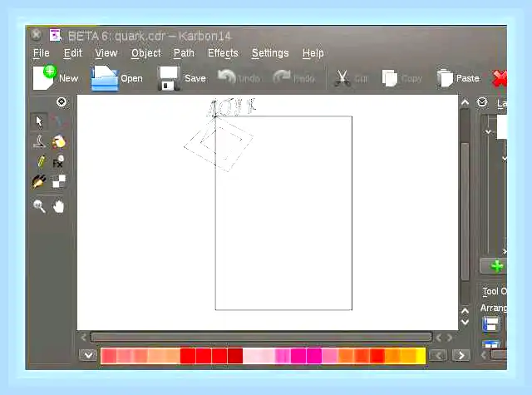Click the canvas scroll up arrow
The image size is (532, 395).
[465, 102]
